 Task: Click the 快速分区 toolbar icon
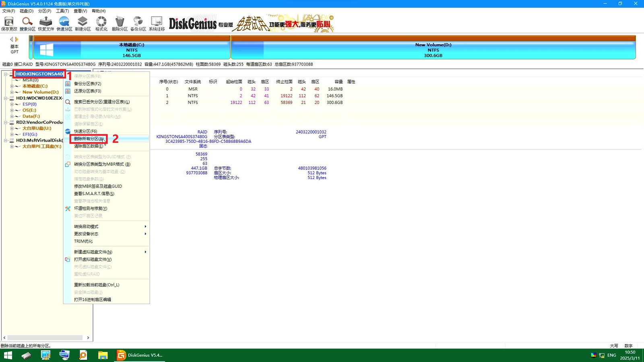pyautogui.click(x=64, y=24)
